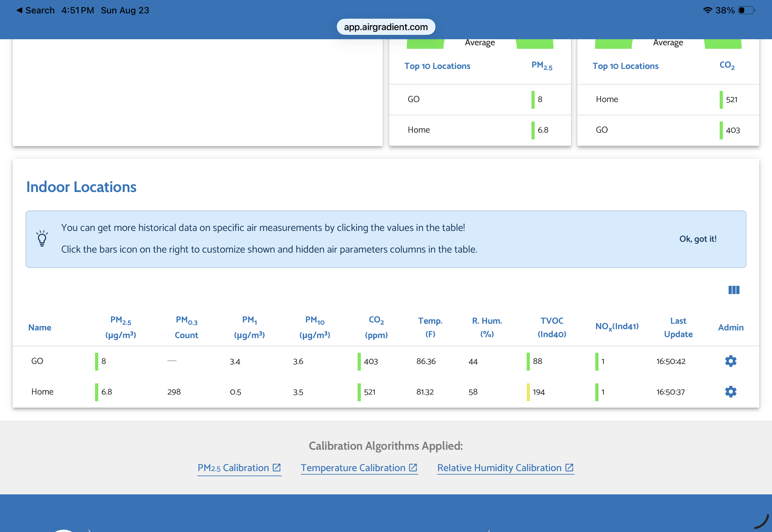
Task: Dismiss the tip with Ok, got it!
Action: tap(698, 239)
